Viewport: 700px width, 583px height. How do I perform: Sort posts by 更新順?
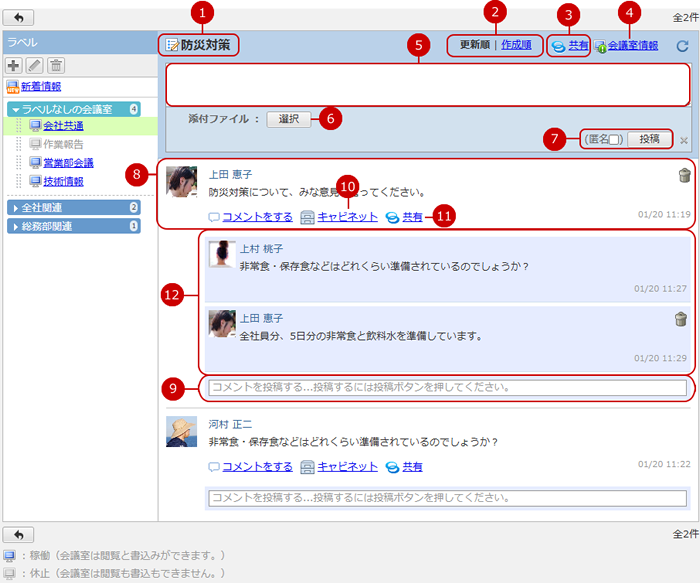[x=475, y=45]
